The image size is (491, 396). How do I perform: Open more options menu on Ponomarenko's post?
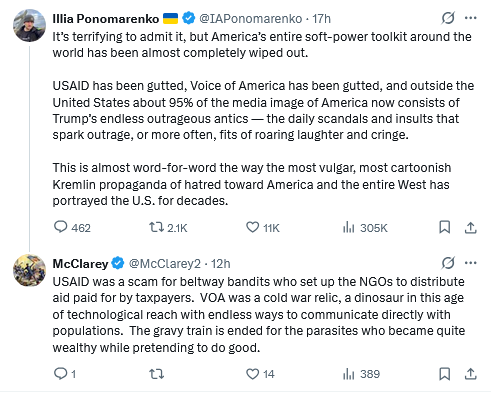click(471, 18)
